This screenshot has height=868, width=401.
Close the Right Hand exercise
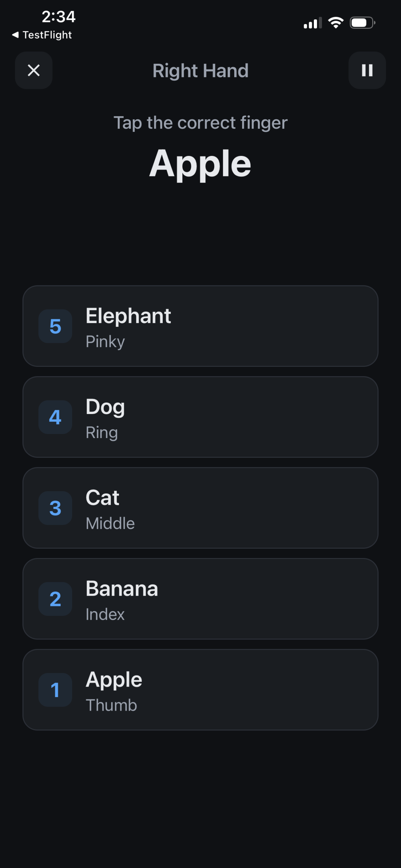[x=34, y=71]
